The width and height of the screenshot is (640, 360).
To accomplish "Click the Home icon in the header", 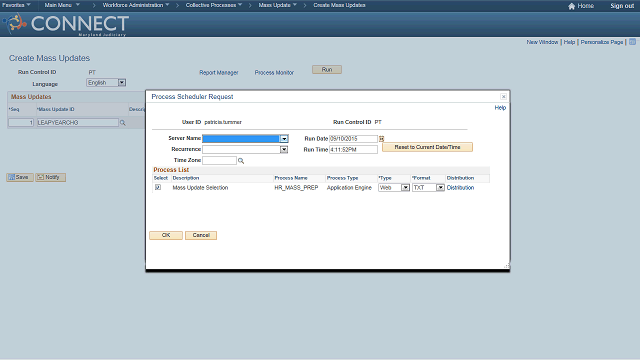I will 571,6.
